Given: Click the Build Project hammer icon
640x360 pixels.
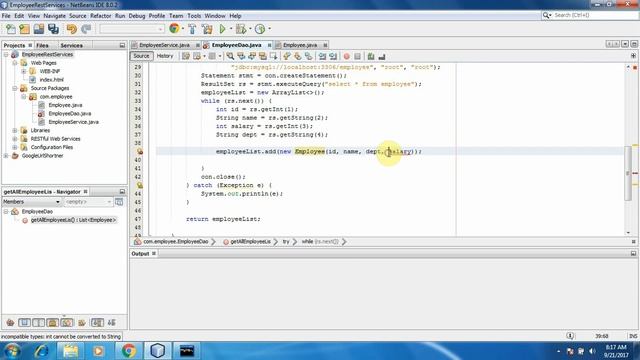Looking at the screenshot, I should click(x=192, y=29).
